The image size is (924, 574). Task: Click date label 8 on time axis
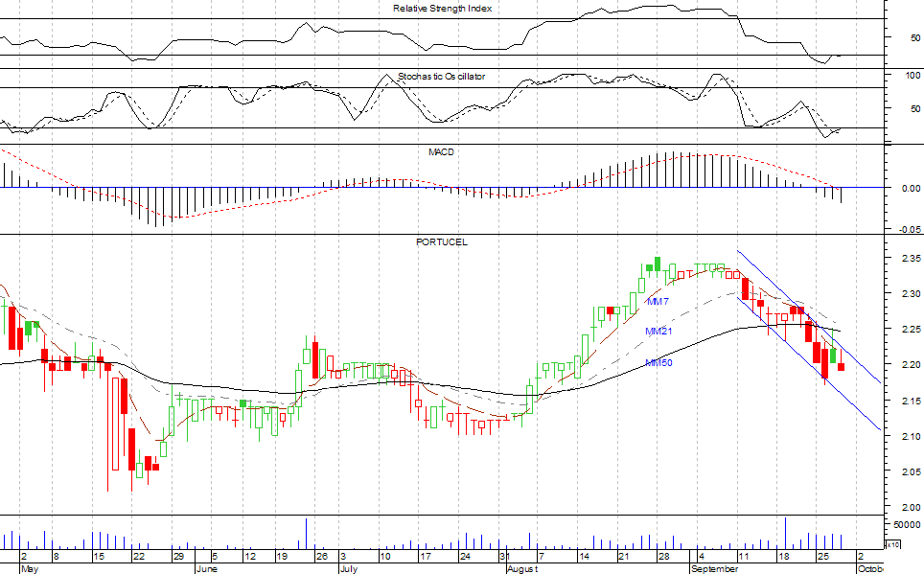(x=56, y=557)
